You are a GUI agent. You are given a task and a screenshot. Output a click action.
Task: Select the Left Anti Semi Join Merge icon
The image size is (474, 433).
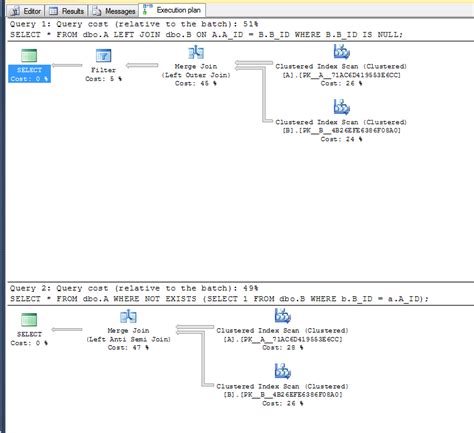(128, 317)
